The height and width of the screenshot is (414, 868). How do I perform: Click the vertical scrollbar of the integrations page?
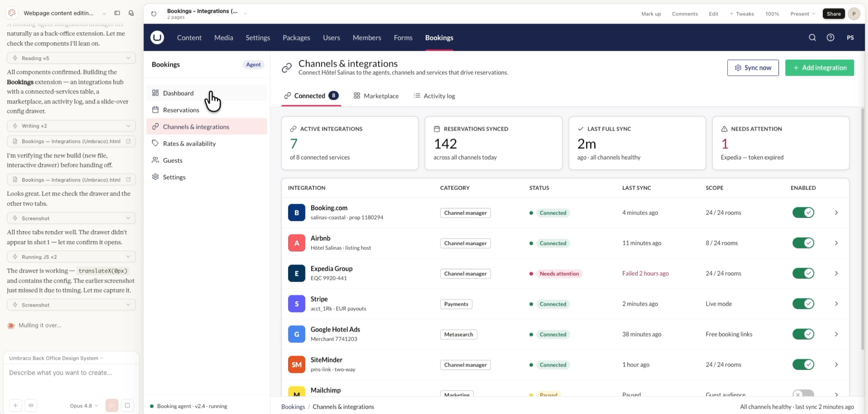tap(862, 229)
